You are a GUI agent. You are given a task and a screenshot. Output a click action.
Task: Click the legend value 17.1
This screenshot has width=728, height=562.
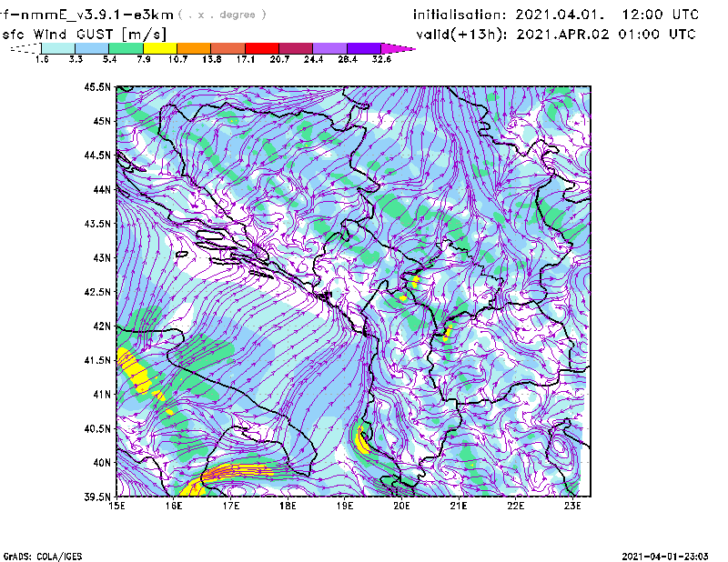pos(246,59)
